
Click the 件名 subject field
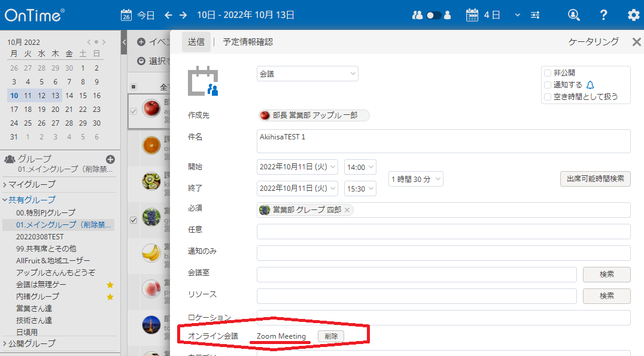[443, 141]
